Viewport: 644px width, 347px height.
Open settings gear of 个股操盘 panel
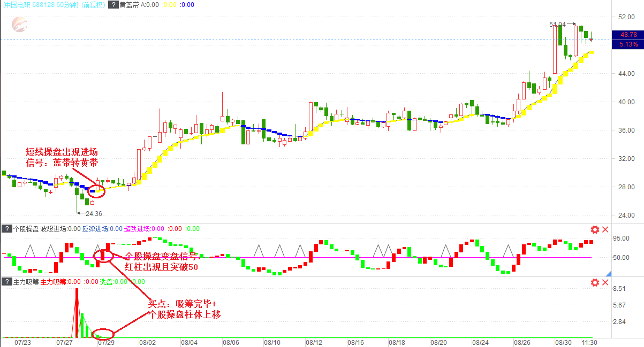coord(594,229)
